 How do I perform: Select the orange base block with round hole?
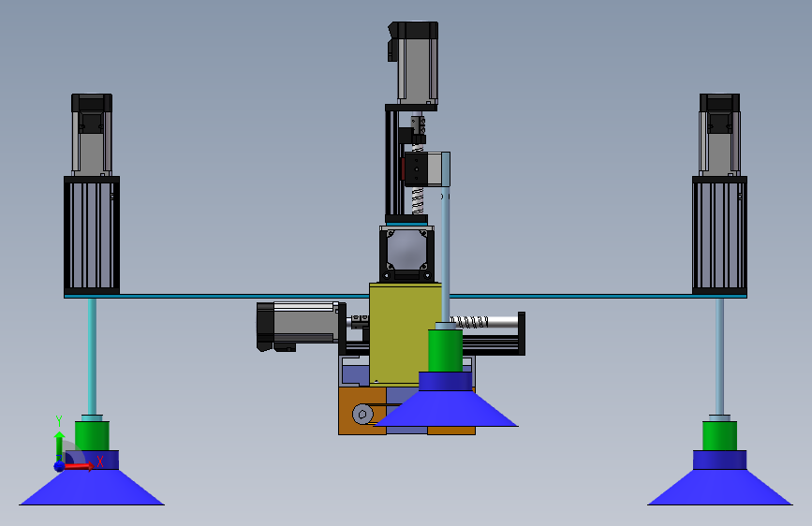coord(362,411)
